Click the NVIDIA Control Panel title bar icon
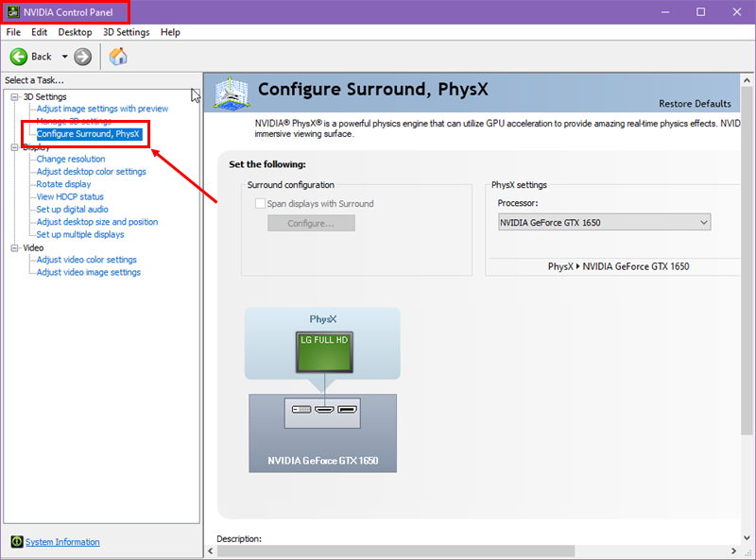Viewport: 756px width, 560px height. [x=13, y=12]
